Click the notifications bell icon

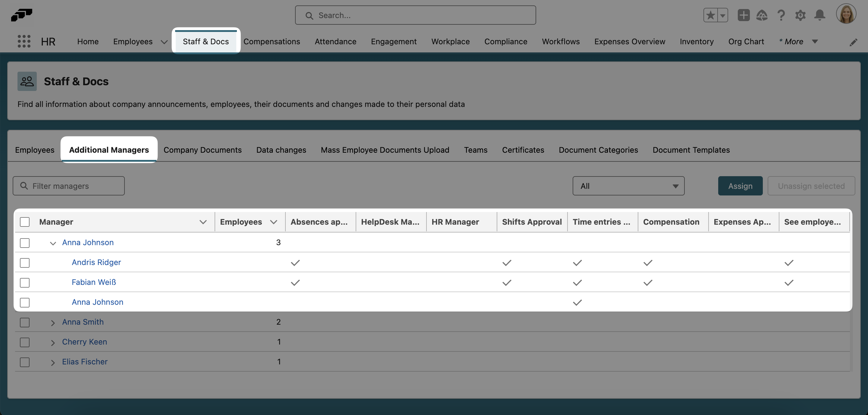click(819, 15)
